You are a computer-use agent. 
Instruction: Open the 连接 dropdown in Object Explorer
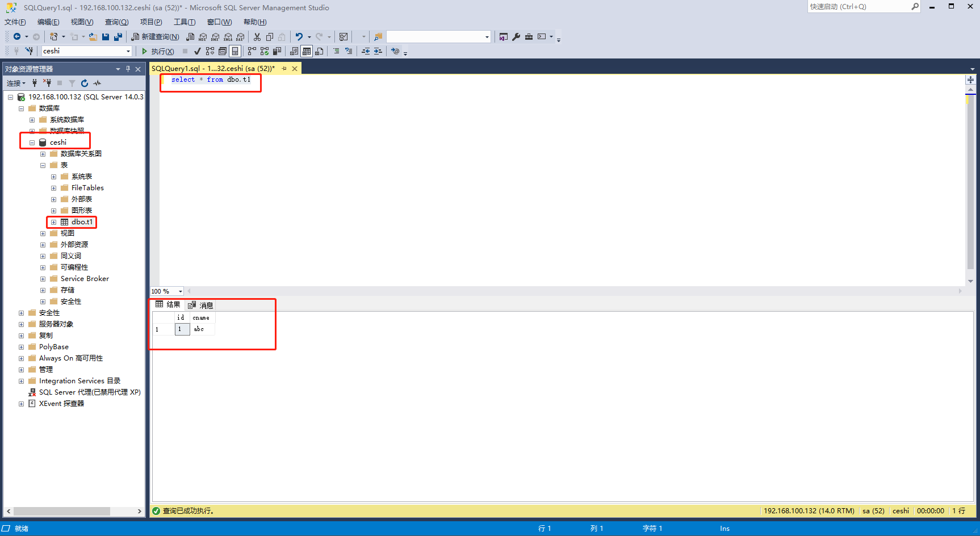pos(16,83)
